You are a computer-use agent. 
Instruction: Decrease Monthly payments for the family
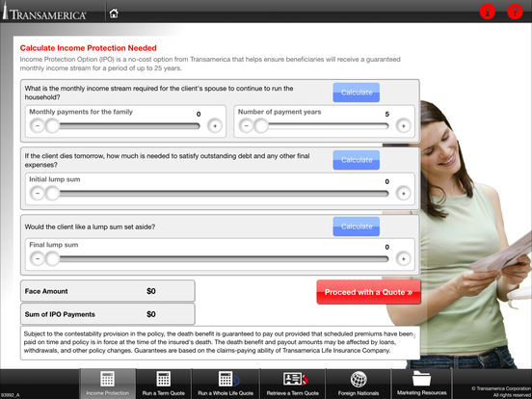(38, 126)
